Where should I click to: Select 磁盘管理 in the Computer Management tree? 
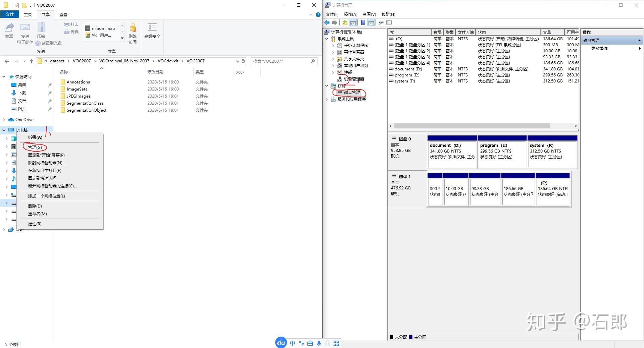tap(352, 93)
